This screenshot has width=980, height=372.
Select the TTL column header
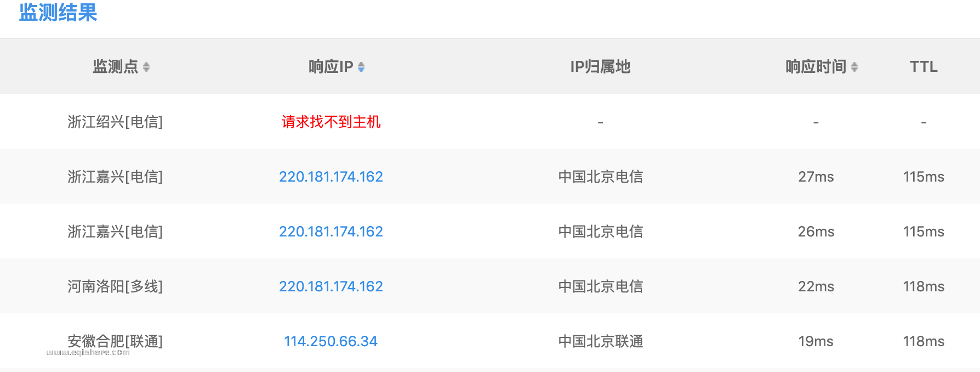tap(923, 66)
